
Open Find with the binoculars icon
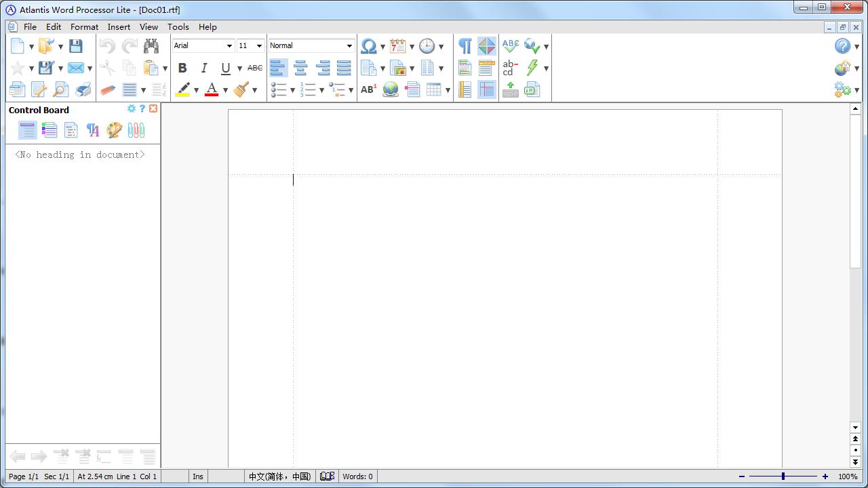pyautogui.click(x=151, y=46)
